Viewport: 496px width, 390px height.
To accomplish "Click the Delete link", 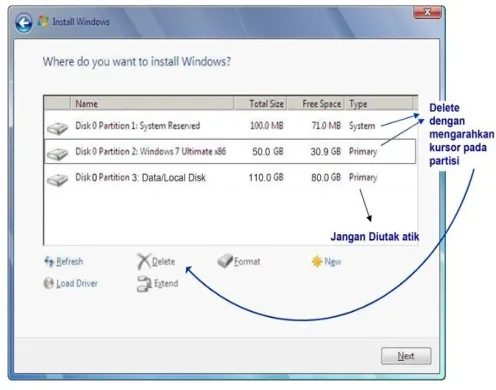I will coord(163,262).
